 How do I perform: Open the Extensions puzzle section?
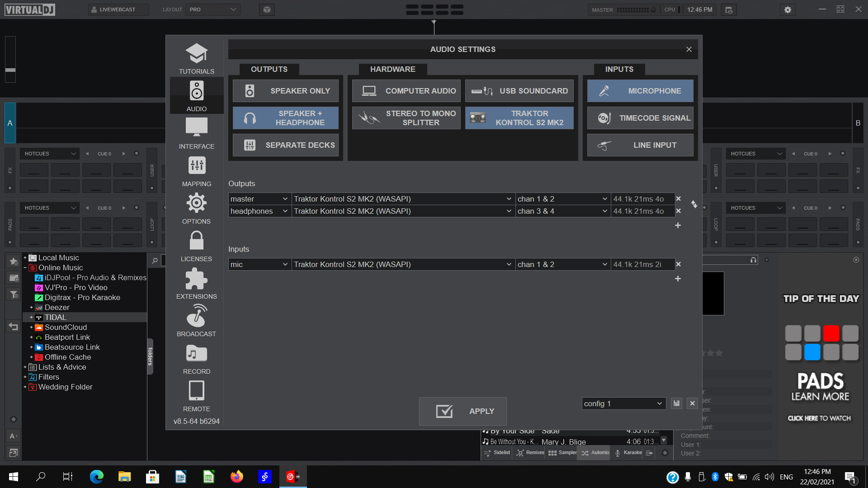pos(196,283)
